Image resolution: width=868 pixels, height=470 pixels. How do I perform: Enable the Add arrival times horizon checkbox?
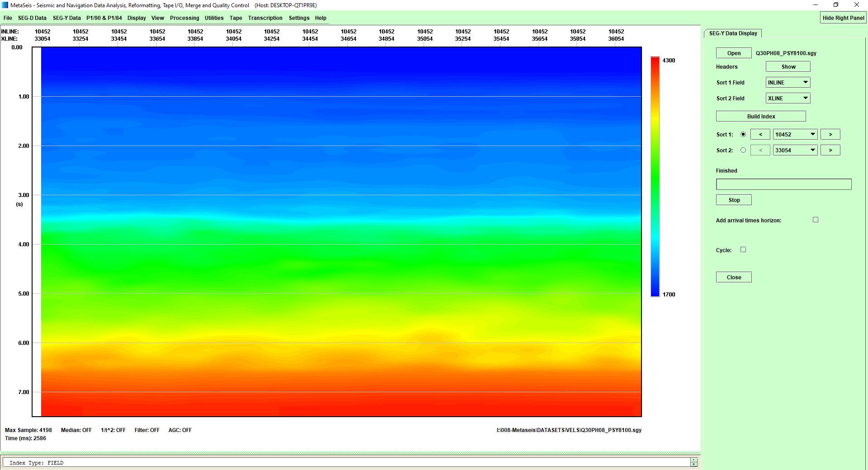[x=816, y=220]
